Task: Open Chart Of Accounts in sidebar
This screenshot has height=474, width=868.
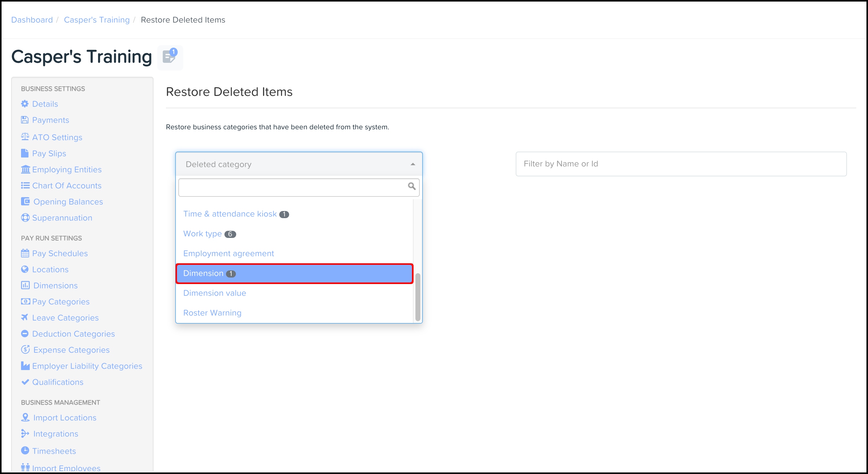Action: coord(67,186)
